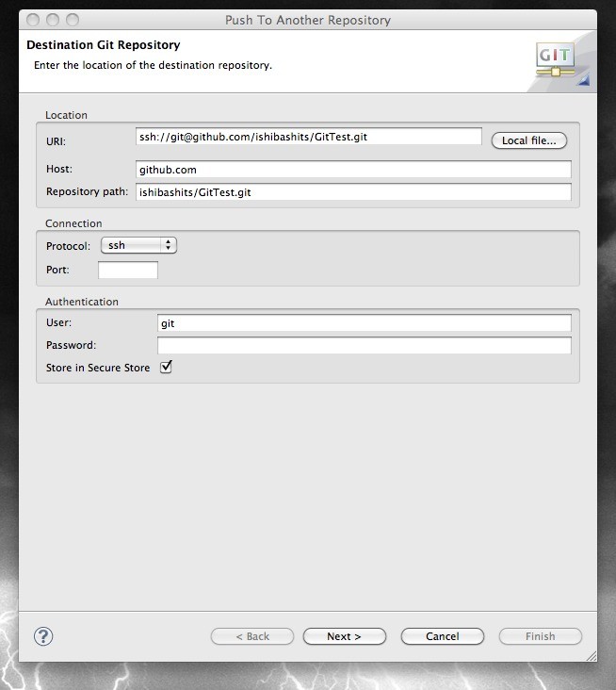Click the window close button
Screen dimensions: 616x690
click(33, 20)
